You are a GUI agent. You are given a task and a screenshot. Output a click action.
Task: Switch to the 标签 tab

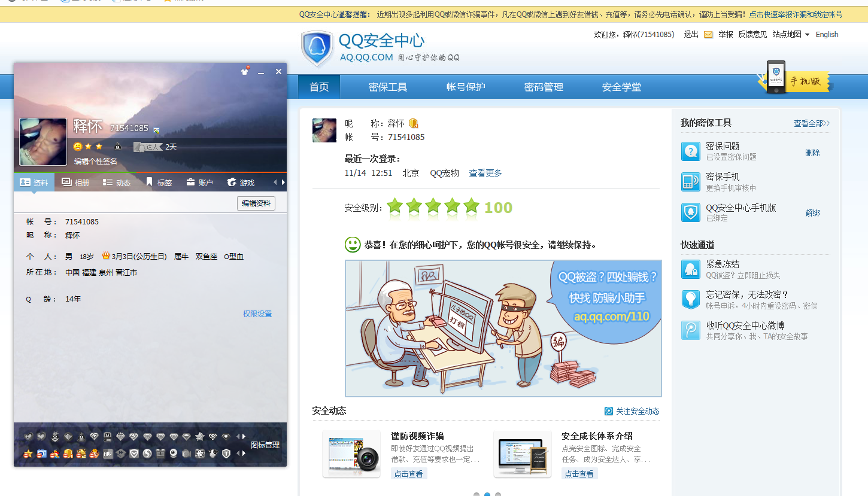pos(159,182)
